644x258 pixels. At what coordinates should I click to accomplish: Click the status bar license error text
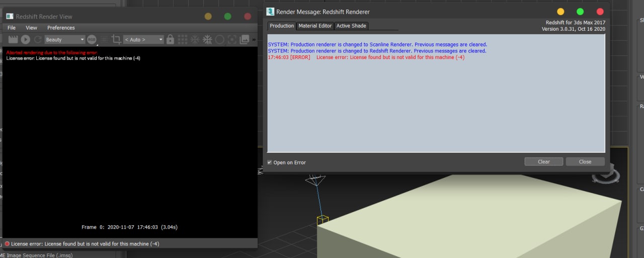tap(85, 244)
